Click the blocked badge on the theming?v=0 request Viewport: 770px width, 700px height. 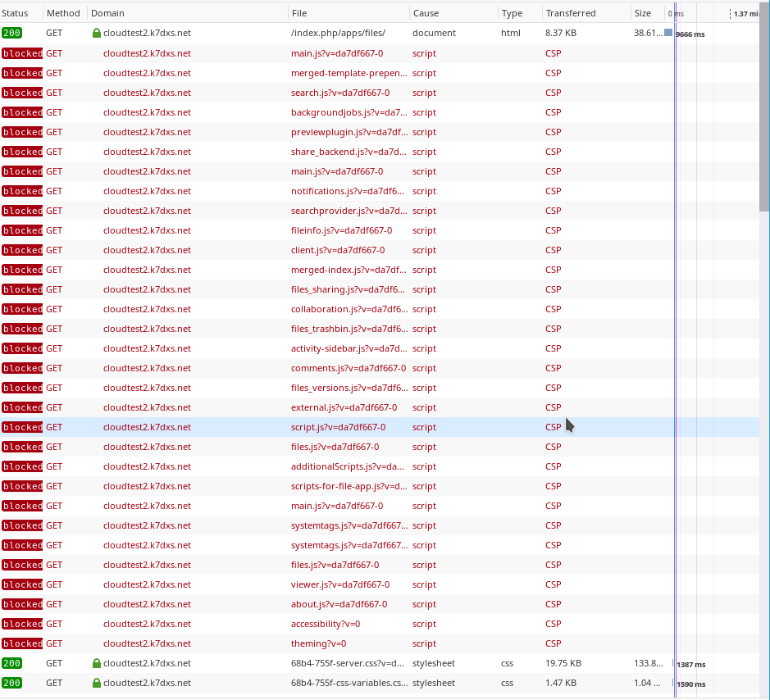pos(22,643)
